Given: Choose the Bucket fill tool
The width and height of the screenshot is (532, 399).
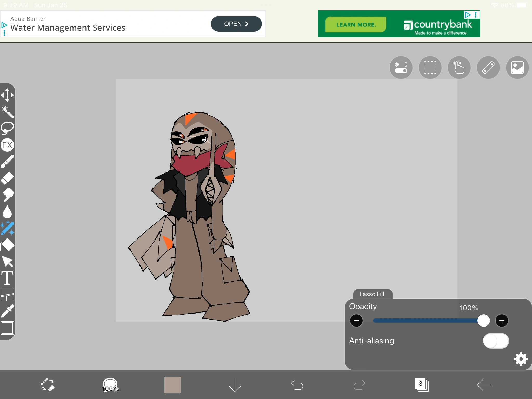Looking at the screenshot, I should (7, 245).
